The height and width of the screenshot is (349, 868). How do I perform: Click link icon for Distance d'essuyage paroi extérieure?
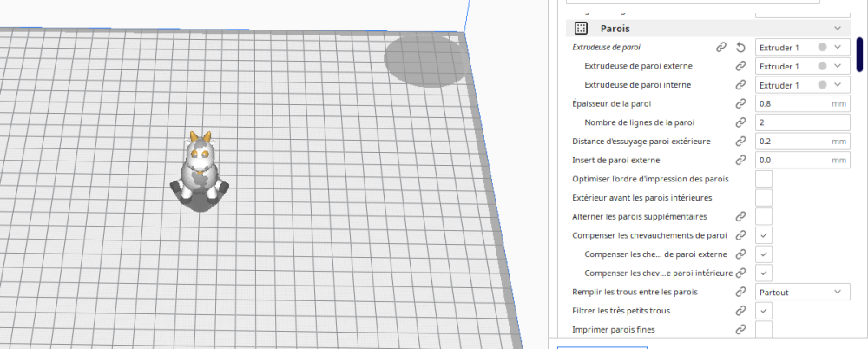(x=740, y=142)
